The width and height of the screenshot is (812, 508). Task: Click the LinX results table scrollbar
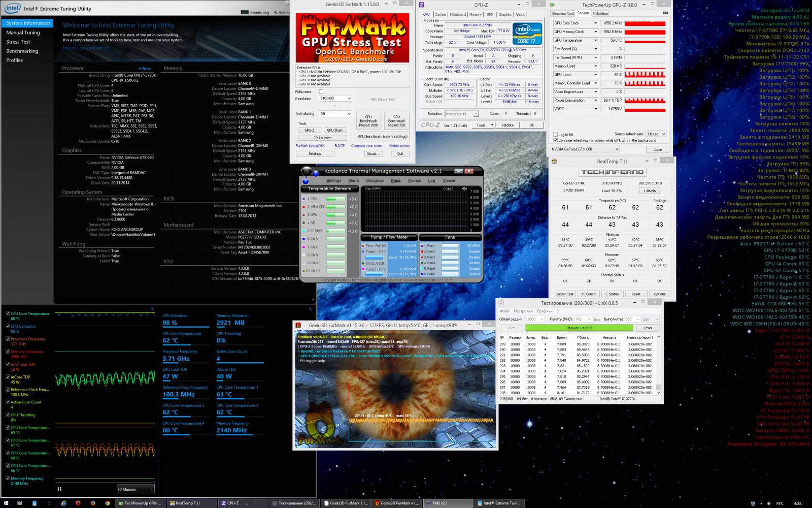pos(659,364)
